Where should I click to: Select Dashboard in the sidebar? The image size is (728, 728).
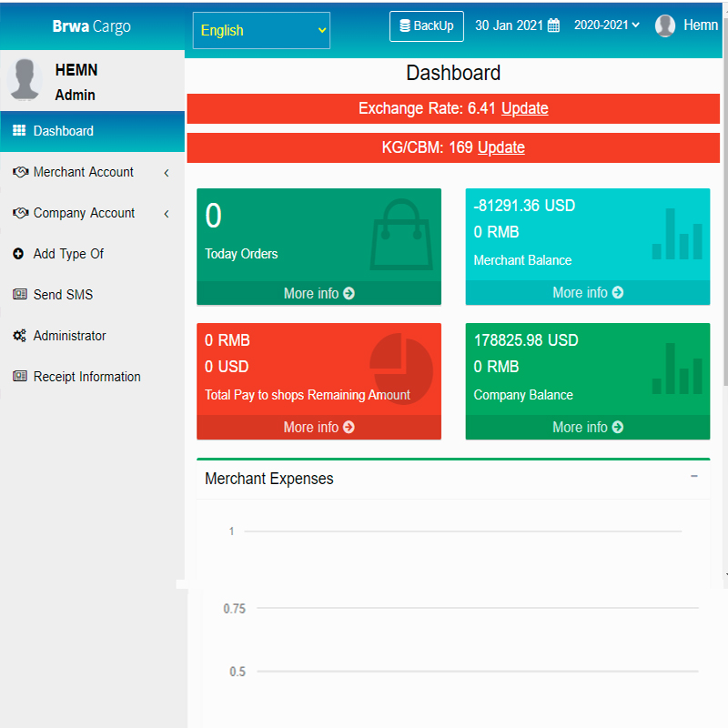pos(63,131)
